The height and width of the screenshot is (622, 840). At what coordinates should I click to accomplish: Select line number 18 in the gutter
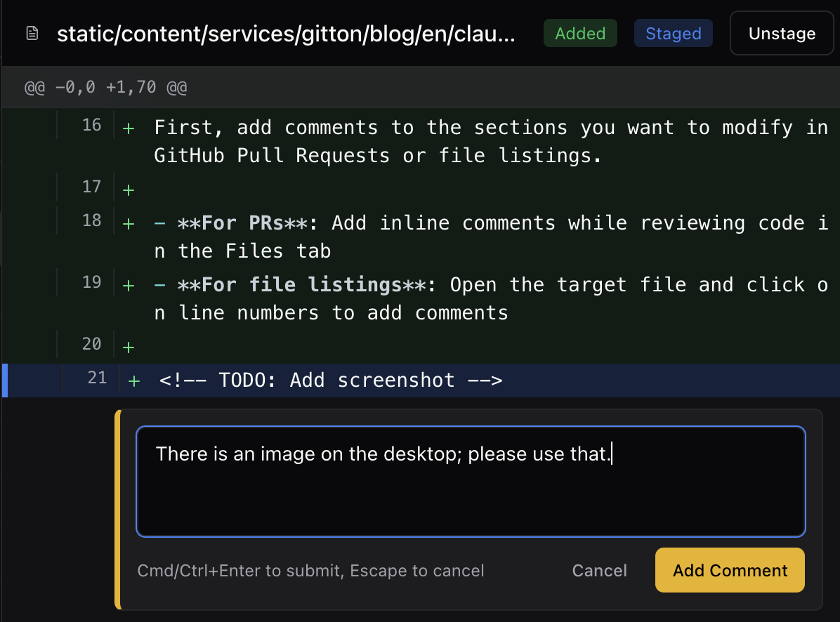(x=91, y=220)
